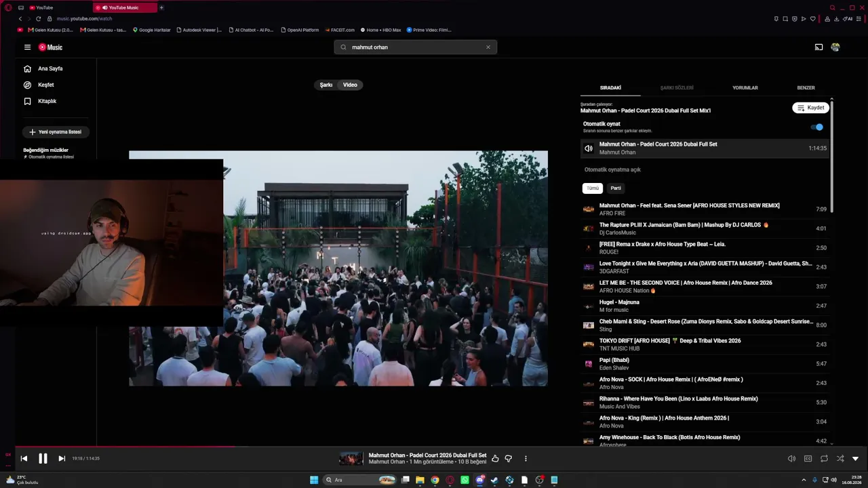Viewport: 868px width, 488px height.
Task: Create a playlist with Yeni oynatma listesi
Action: click(56, 132)
